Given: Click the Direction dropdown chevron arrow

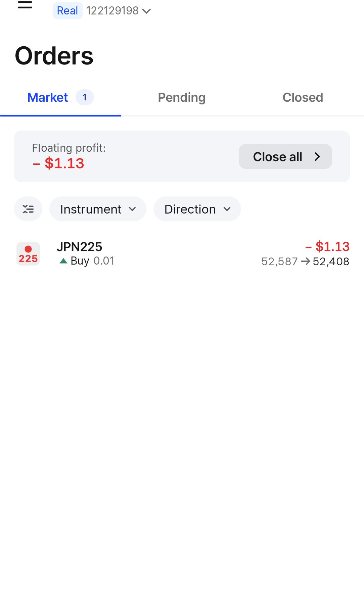Looking at the screenshot, I should (x=227, y=209).
